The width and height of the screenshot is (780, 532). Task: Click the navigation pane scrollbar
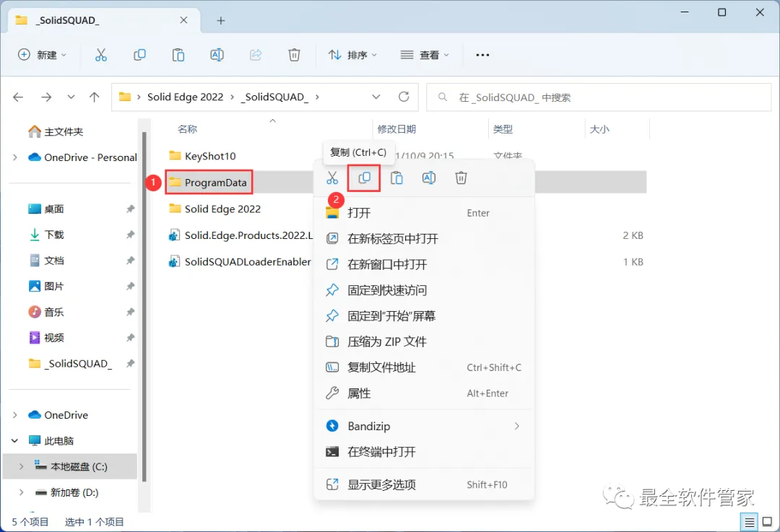(x=144, y=307)
